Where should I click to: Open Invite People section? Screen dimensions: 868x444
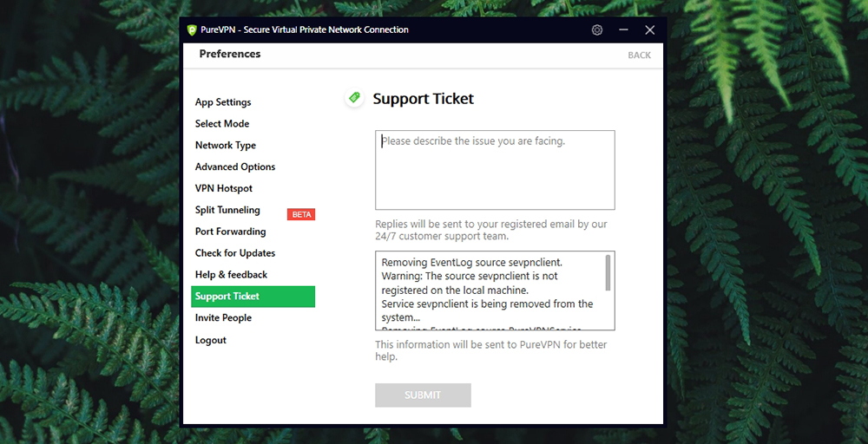pyautogui.click(x=223, y=318)
